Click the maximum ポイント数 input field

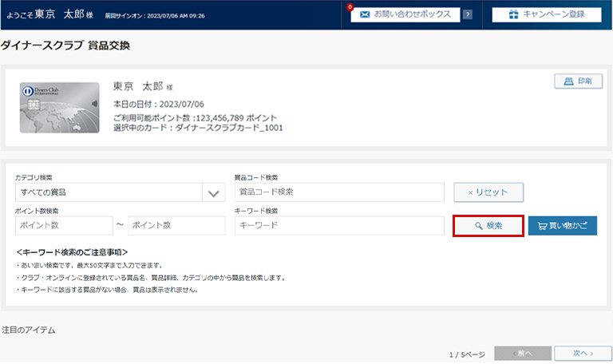pyautogui.click(x=176, y=225)
